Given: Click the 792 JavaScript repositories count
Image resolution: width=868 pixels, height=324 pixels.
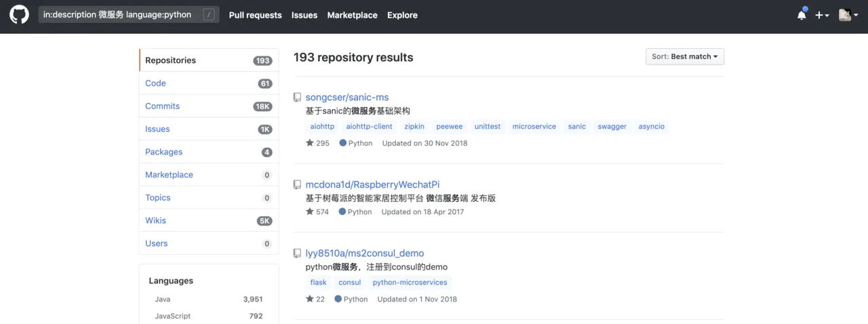Looking at the screenshot, I should pos(256,316).
